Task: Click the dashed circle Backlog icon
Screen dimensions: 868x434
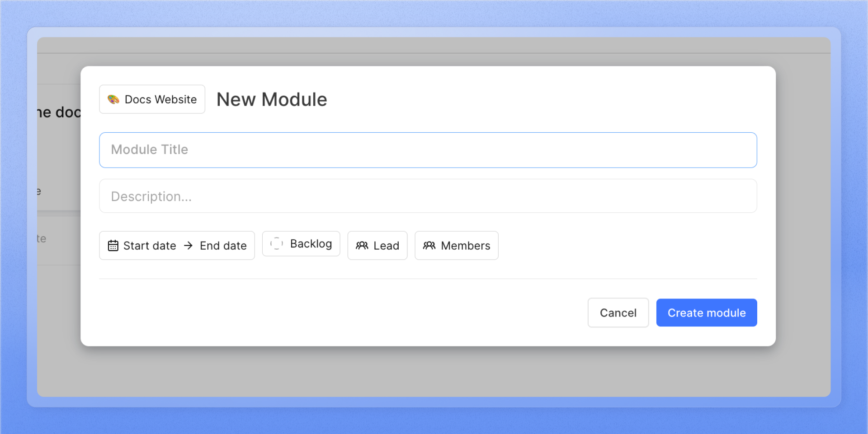Action: point(277,244)
